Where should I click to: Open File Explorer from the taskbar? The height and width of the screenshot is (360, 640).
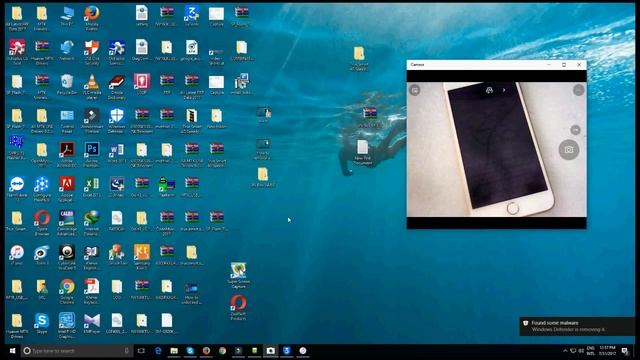click(x=174, y=351)
